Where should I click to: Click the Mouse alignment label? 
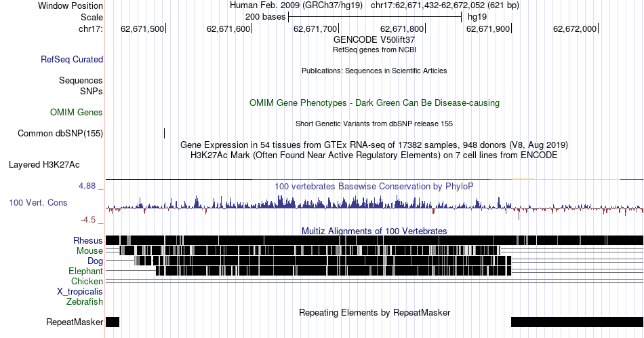click(x=89, y=251)
